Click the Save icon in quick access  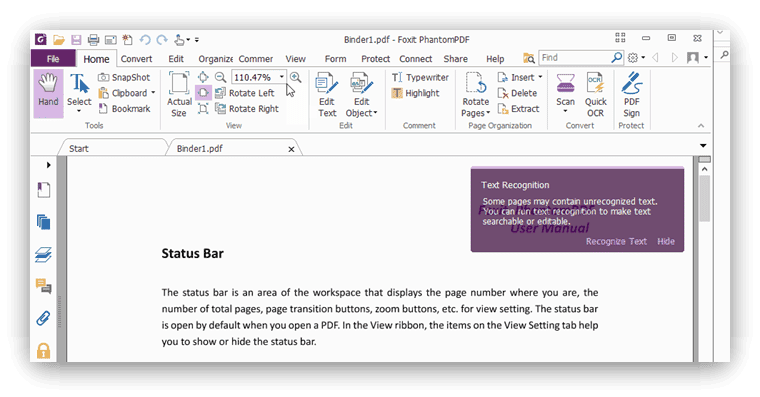click(x=76, y=40)
